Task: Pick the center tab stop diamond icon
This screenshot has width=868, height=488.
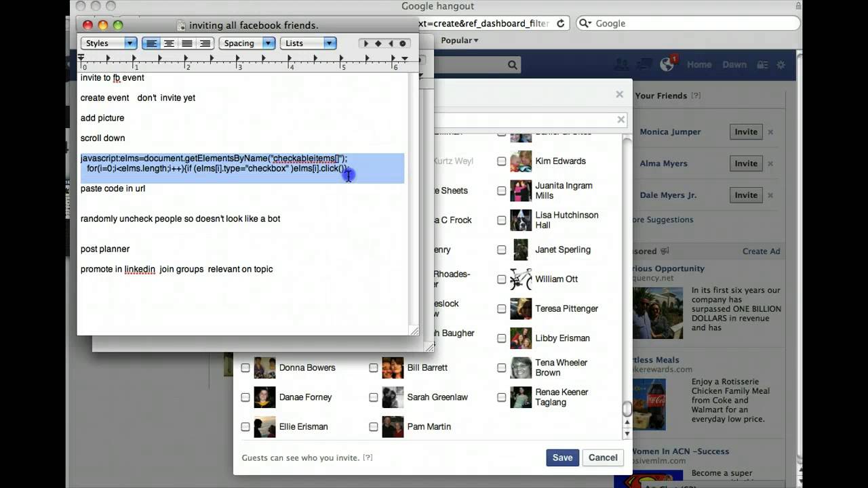Action: (378, 43)
